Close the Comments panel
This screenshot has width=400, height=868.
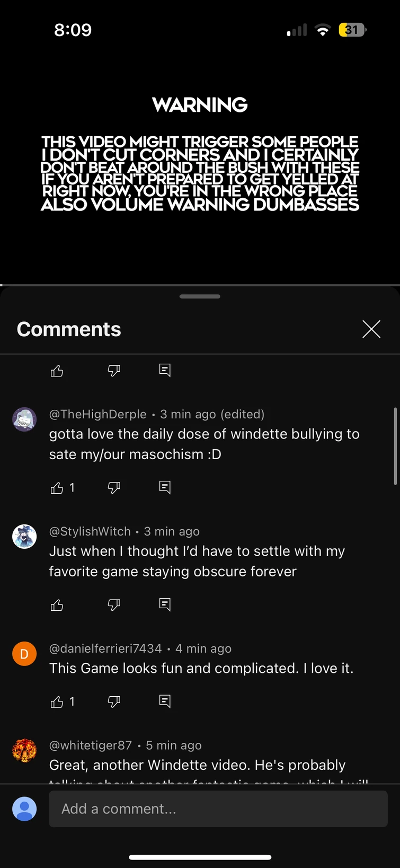[x=371, y=329]
